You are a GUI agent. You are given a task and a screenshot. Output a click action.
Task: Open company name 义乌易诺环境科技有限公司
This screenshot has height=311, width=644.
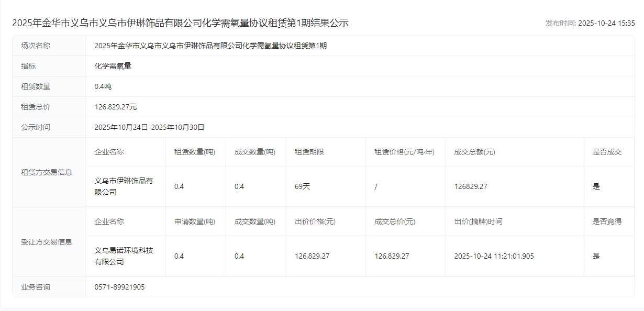(124, 256)
